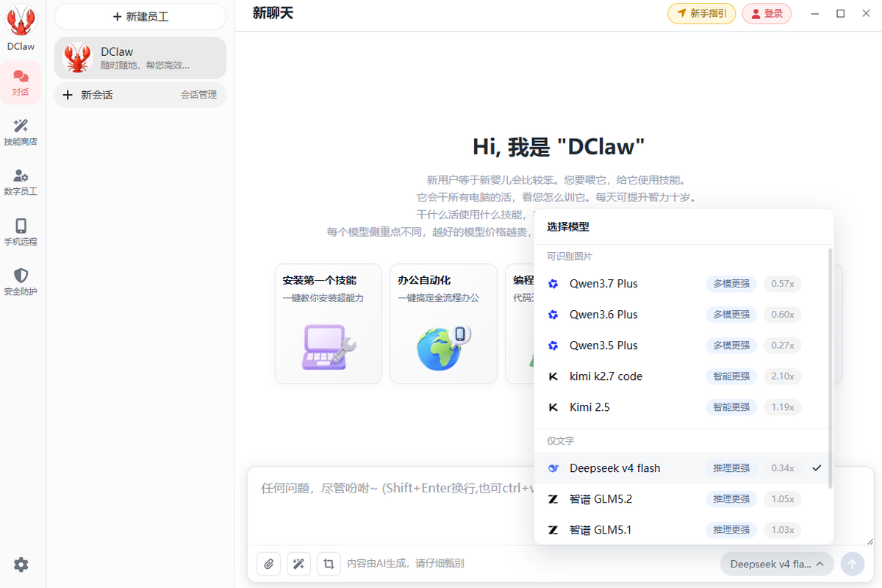Click the magic wand skill icon in input bar

[x=298, y=564]
